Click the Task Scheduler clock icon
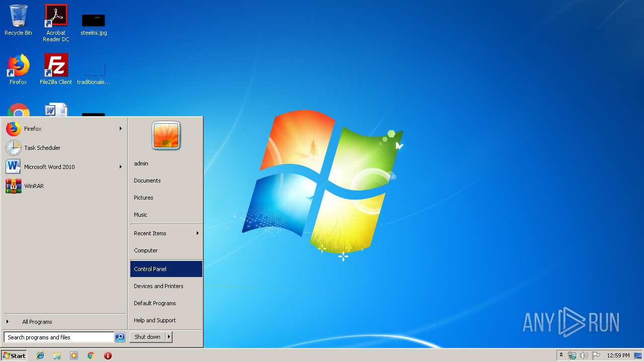Screen dimensions: 644x362 point(14,148)
